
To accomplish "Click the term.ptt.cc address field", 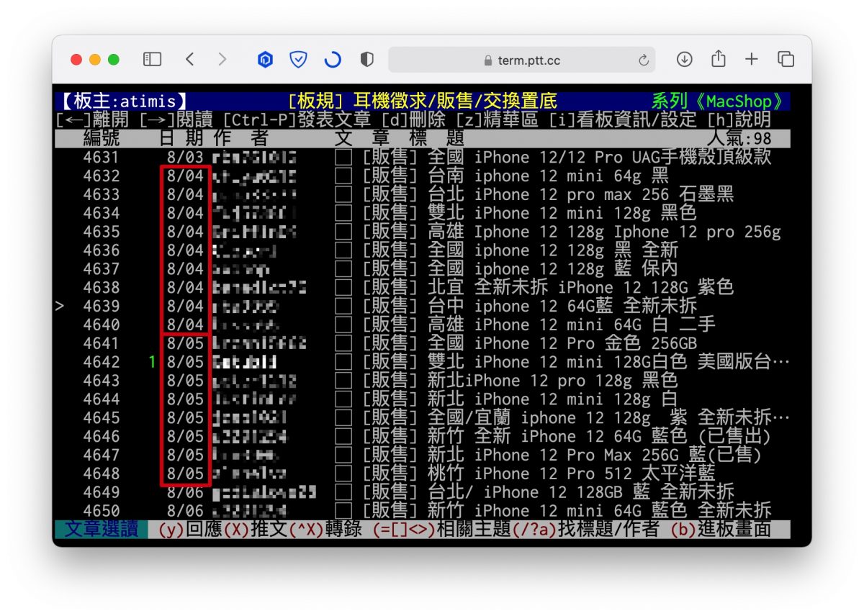I will tap(522, 60).
